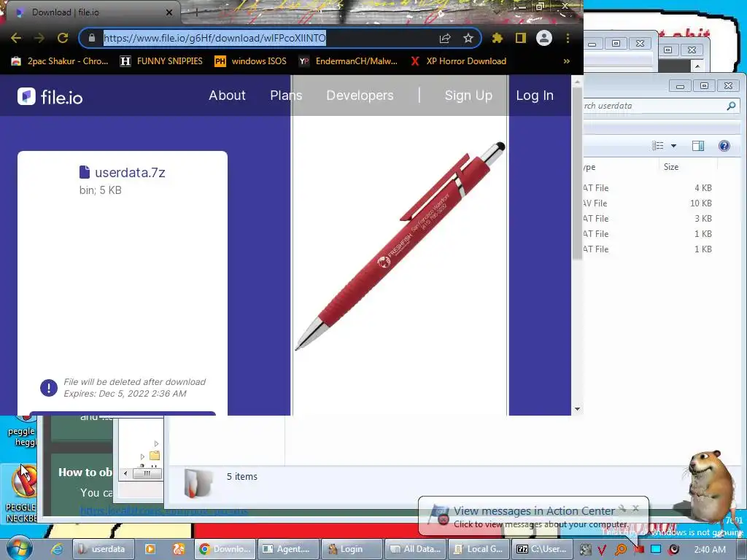
Task: View site info via the padlock icon
Action: pos(92,38)
